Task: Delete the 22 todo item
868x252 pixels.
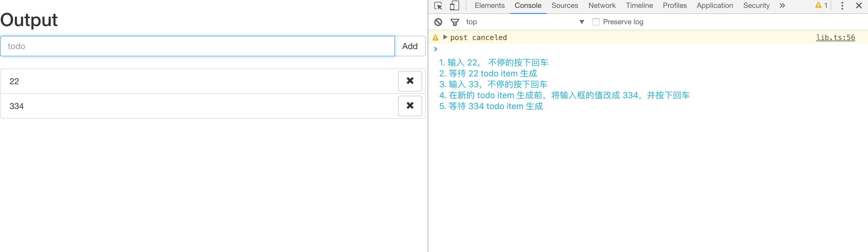Action: coord(410,81)
